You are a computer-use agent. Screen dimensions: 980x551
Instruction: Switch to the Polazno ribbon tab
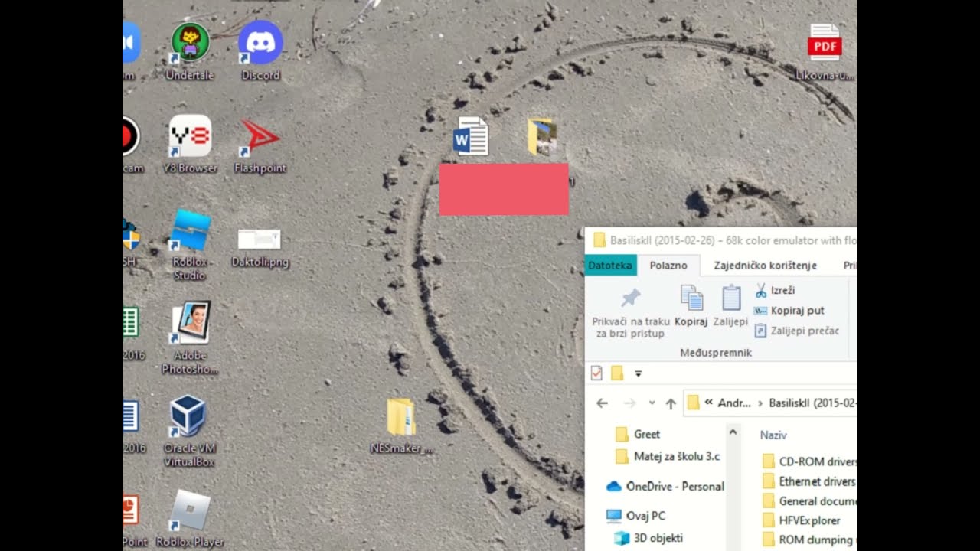click(668, 266)
